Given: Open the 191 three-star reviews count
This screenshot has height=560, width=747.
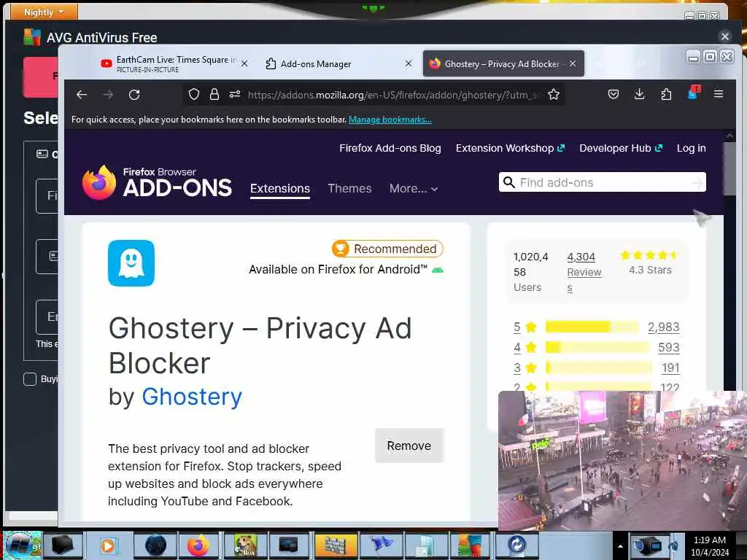Looking at the screenshot, I should [670, 368].
